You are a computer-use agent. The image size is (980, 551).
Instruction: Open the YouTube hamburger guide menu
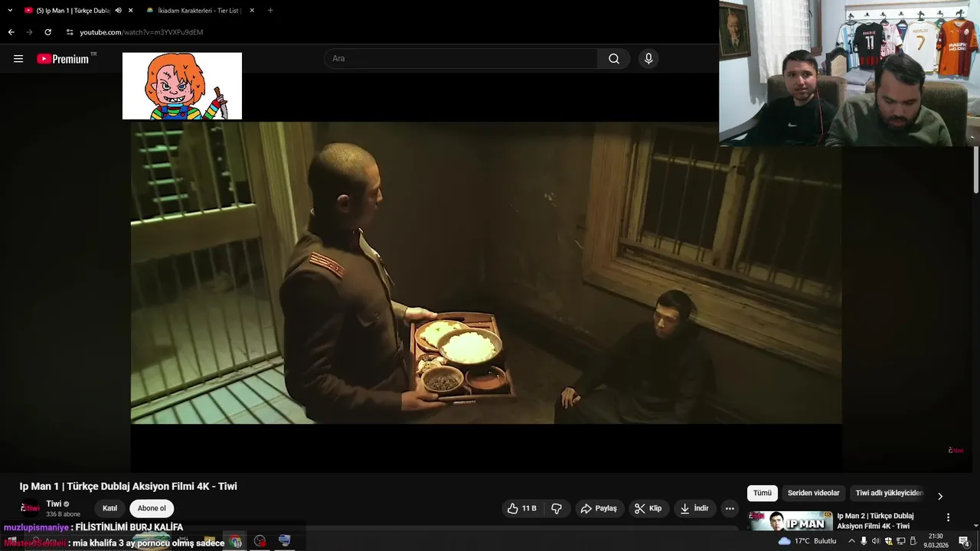click(x=18, y=59)
